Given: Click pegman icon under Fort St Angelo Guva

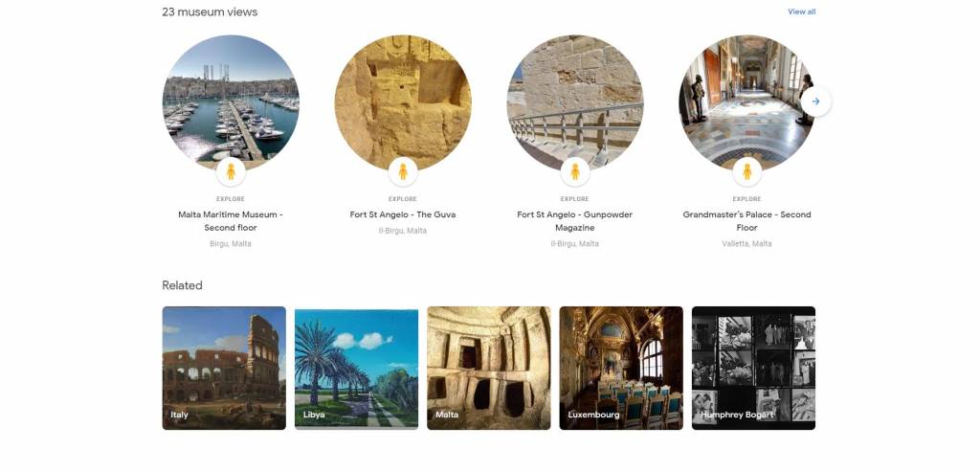Looking at the screenshot, I should [x=403, y=172].
